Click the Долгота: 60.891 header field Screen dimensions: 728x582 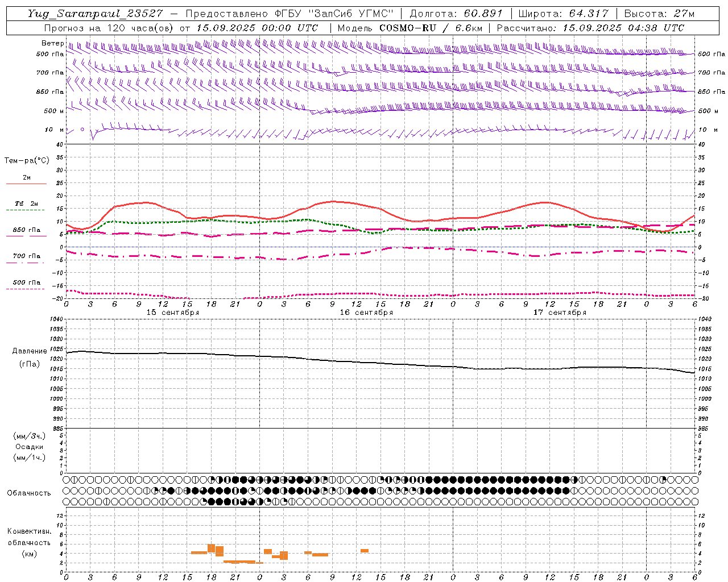[456, 14]
